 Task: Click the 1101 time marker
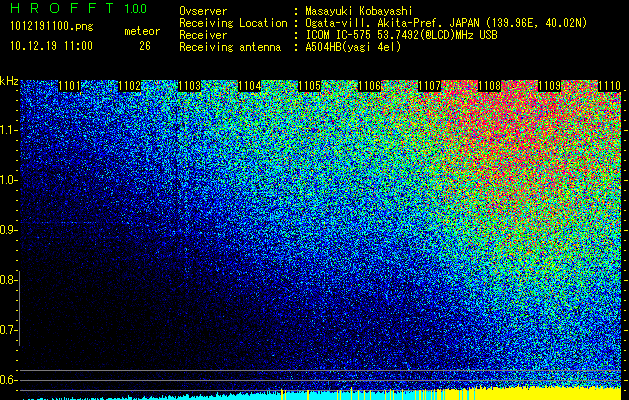[69, 86]
